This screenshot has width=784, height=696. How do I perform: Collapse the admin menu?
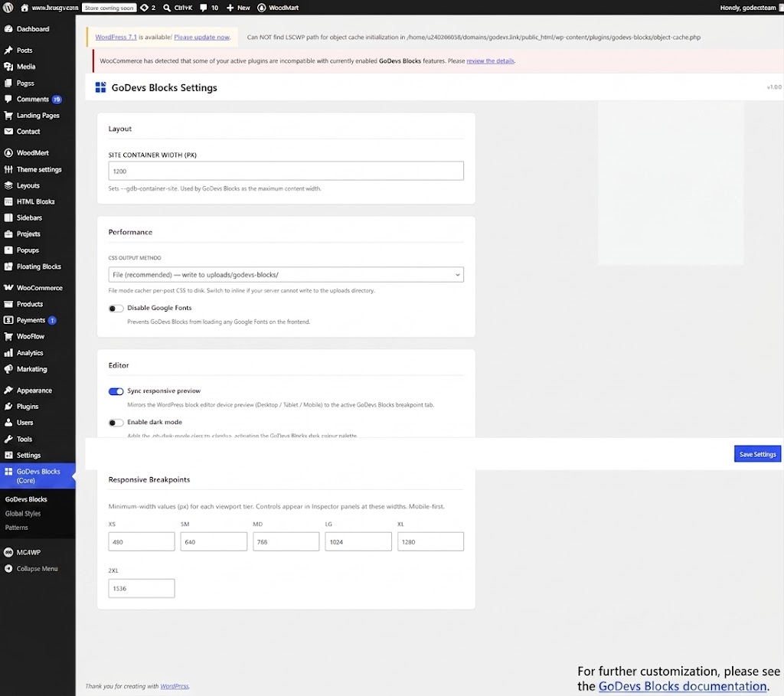(x=38, y=568)
